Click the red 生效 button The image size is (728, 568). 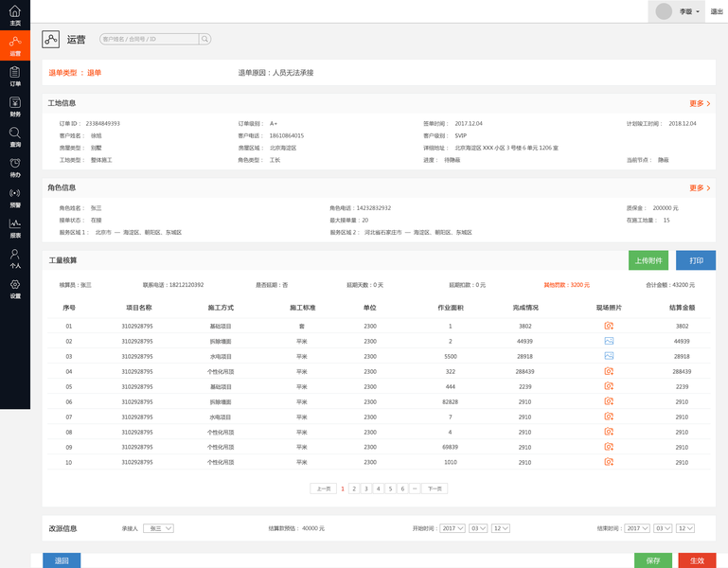pyautogui.click(x=697, y=560)
